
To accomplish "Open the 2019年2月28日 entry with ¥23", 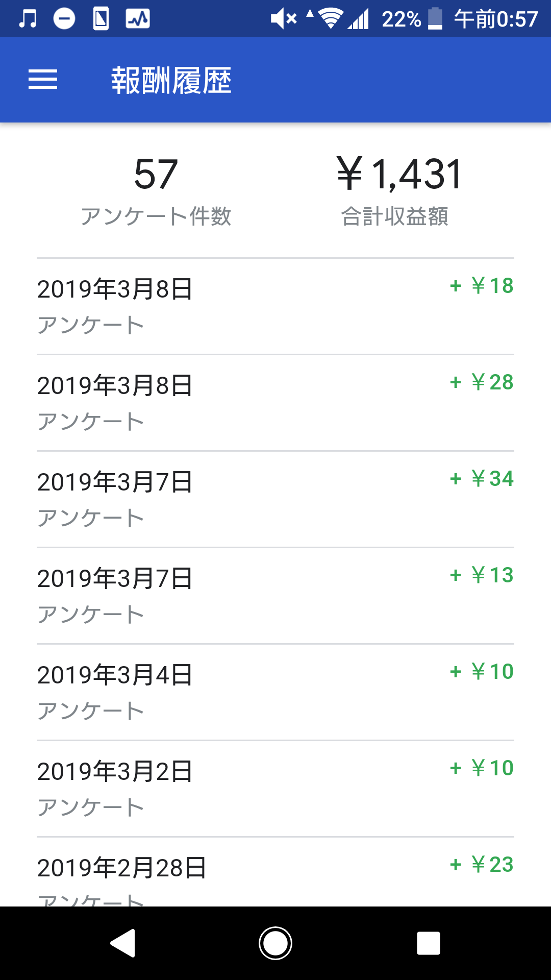I will click(275, 874).
